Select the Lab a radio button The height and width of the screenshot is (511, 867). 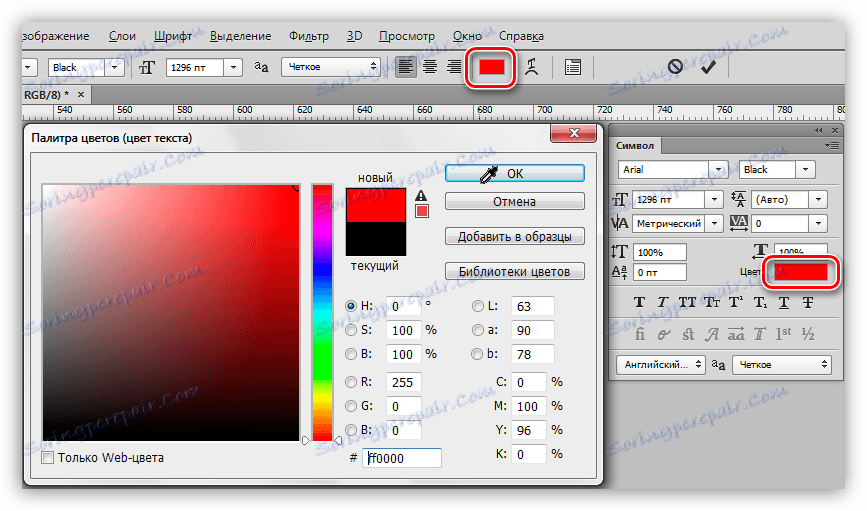pyautogui.click(x=478, y=330)
